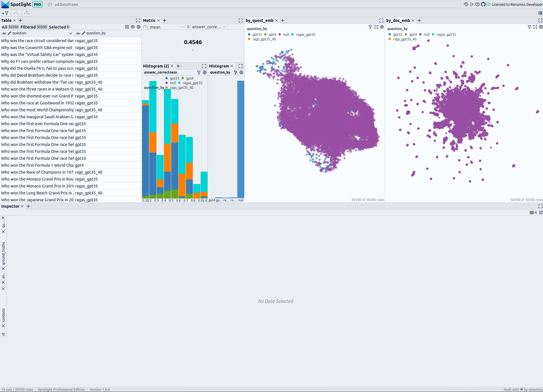Click the add column icon in Table
Screen dimensions: 543x392
click(x=127, y=27)
